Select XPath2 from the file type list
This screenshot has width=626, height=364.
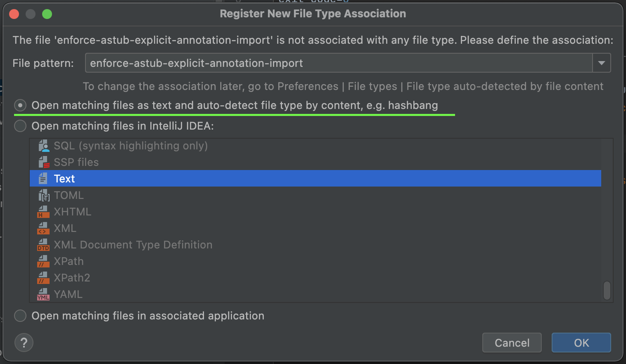(x=71, y=277)
